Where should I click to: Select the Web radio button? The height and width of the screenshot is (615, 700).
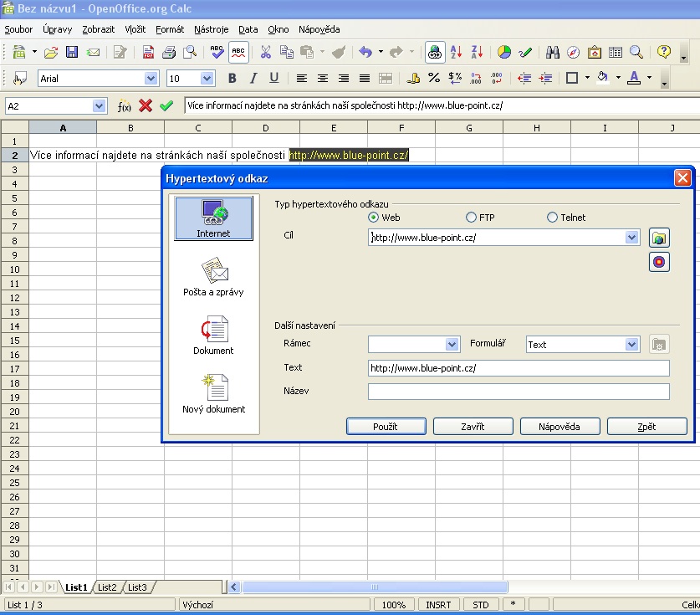tap(374, 218)
